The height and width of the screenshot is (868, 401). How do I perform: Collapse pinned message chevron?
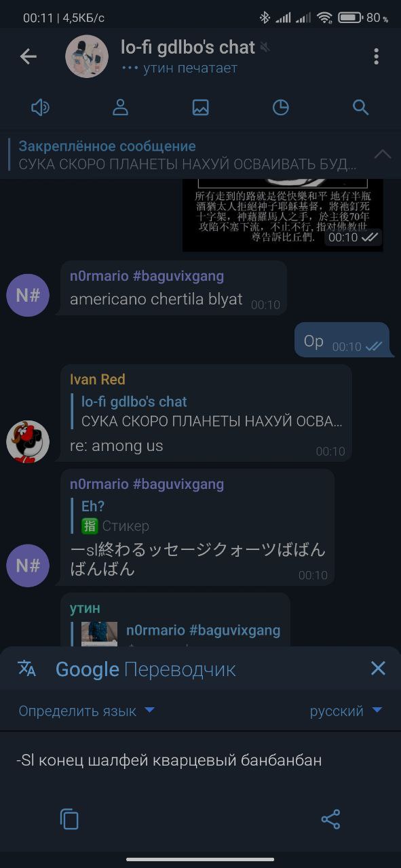[x=383, y=155]
